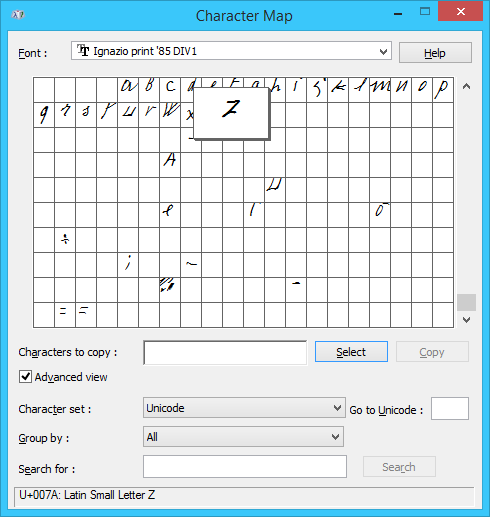Select the capital 'A' glyph in grid

[170, 165]
